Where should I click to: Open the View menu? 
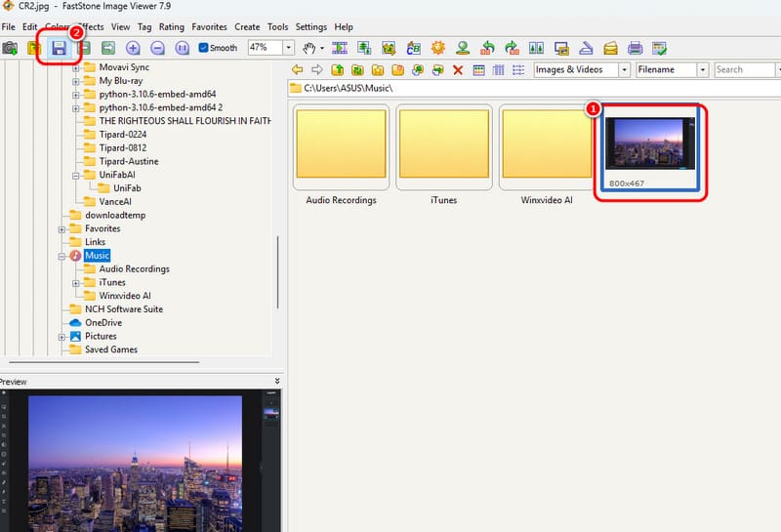(x=120, y=27)
